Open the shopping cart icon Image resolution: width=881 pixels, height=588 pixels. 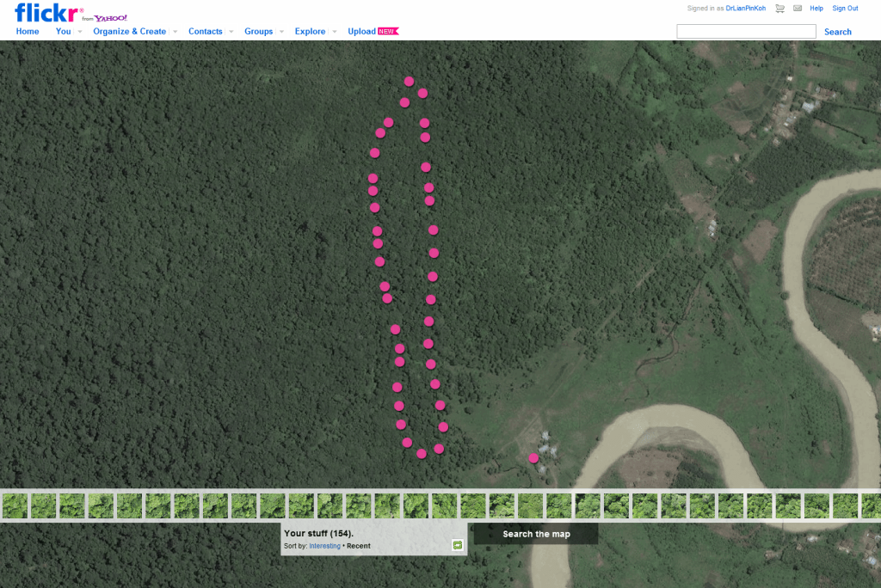[779, 9]
